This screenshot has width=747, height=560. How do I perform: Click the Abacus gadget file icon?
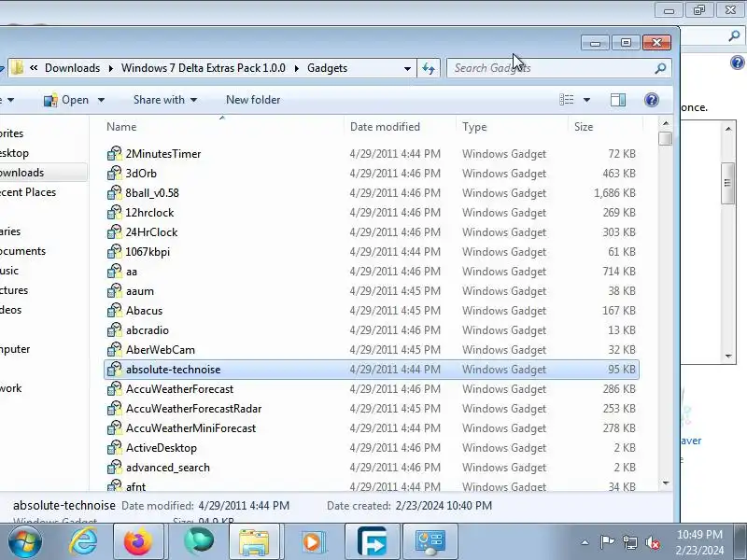(x=114, y=311)
